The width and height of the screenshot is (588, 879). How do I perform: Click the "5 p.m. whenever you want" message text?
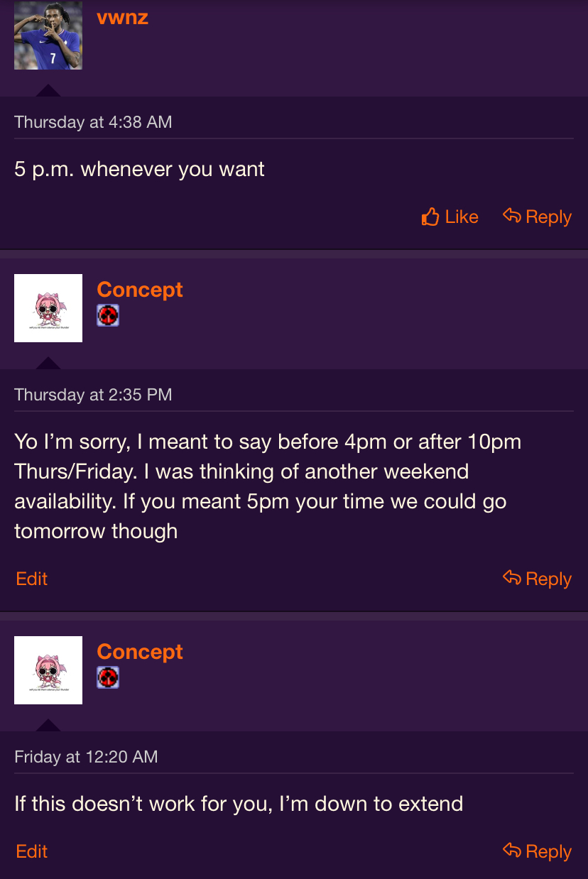click(139, 170)
